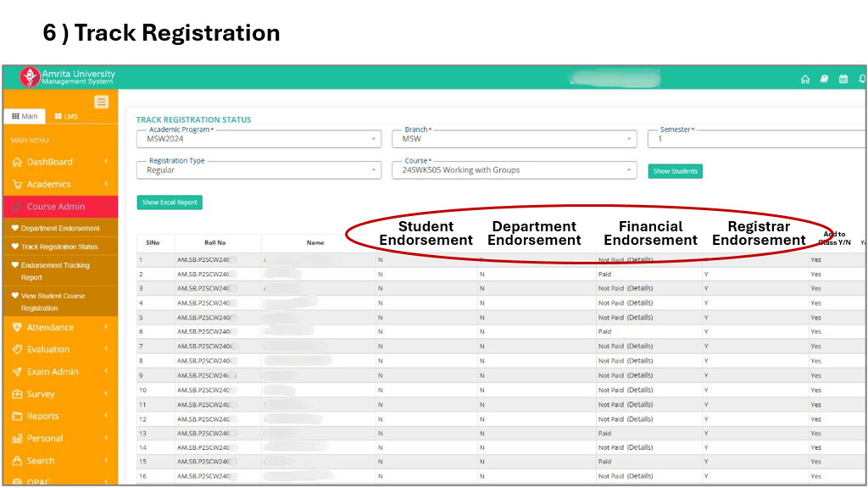Click the notification bell icon

[862, 79]
